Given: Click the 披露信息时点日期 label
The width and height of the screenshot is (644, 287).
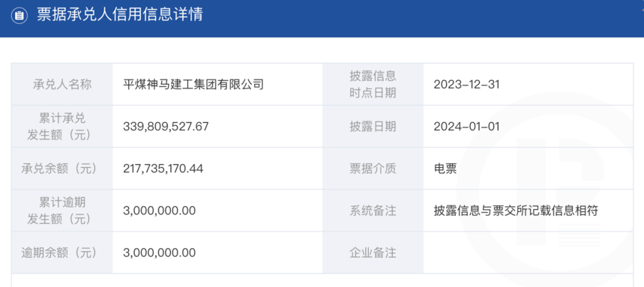Looking at the screenshot, I should [373, 85].
